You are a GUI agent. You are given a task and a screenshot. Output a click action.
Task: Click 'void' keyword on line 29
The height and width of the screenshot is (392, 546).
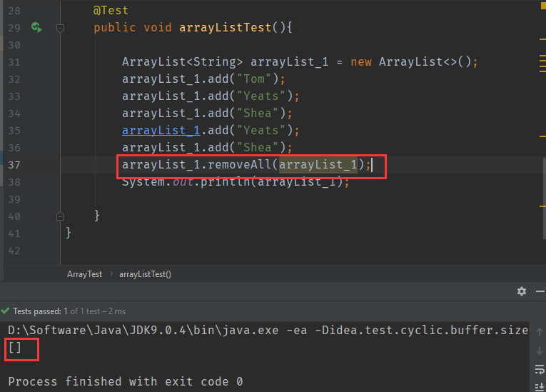[158, 28]
